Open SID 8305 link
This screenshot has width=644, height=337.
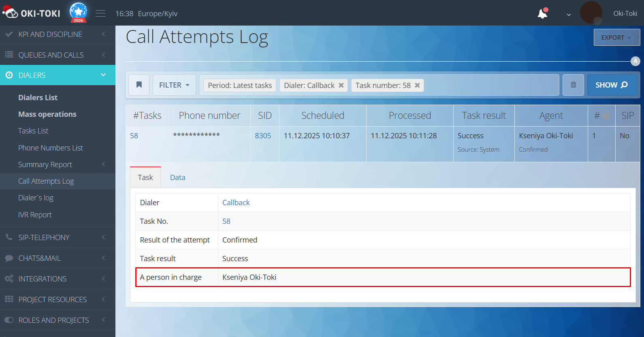(x=263, y=135)
